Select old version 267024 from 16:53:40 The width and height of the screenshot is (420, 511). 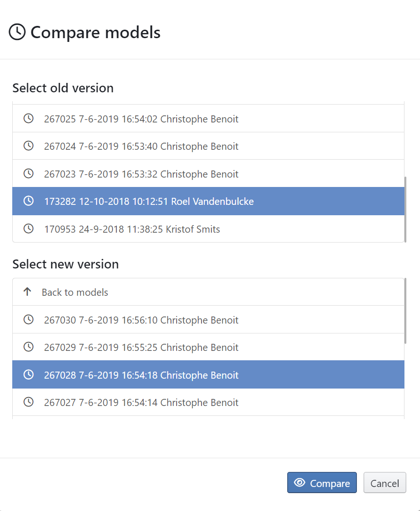click(x=141, y=146)
